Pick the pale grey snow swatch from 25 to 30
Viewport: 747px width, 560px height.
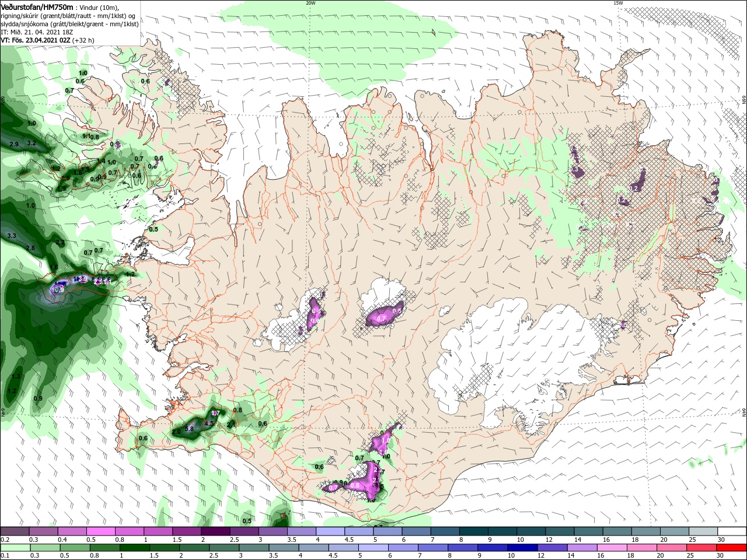click(704, 531)
